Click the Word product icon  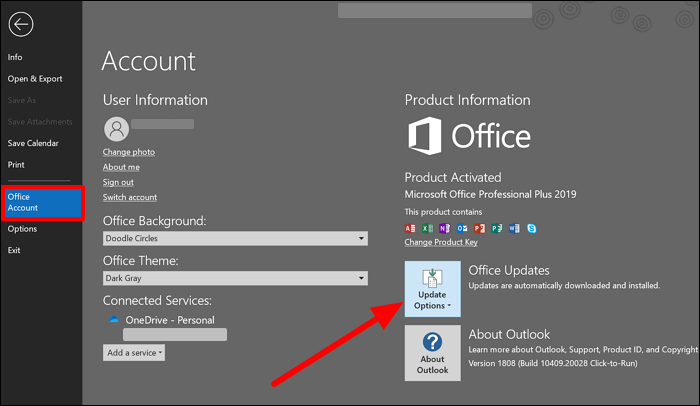[x=512, y=228]
